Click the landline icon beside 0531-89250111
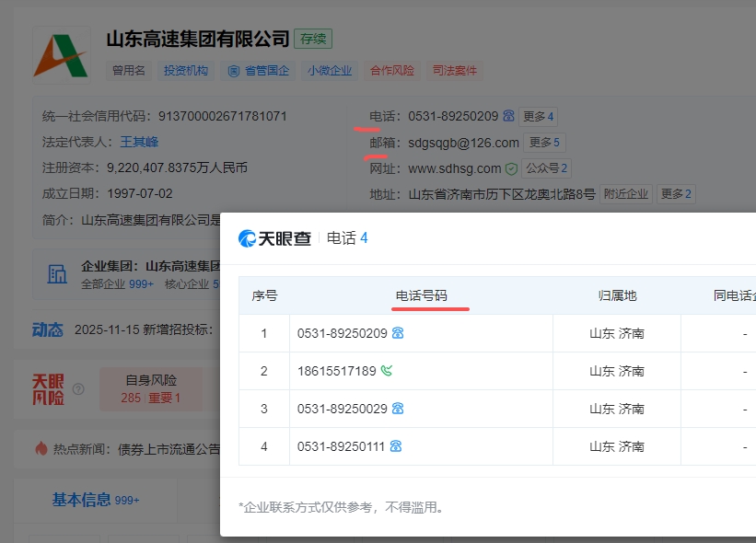 [396, 446]
